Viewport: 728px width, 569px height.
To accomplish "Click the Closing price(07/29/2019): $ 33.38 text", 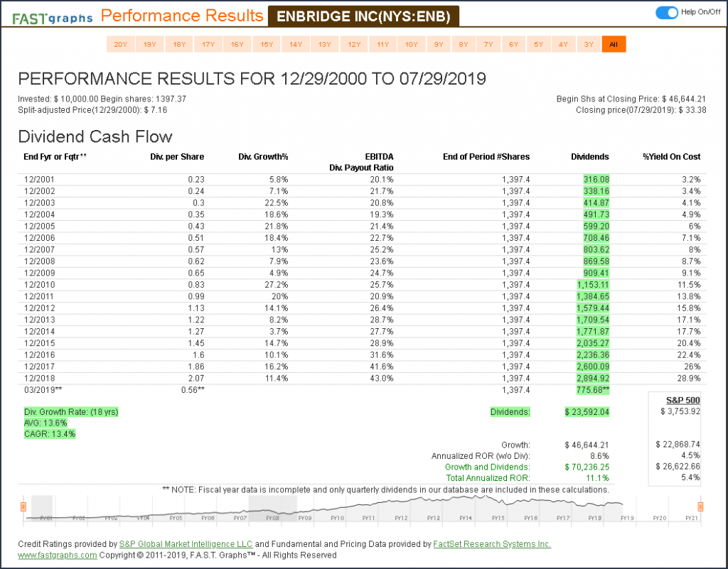I will pos(641,110).
